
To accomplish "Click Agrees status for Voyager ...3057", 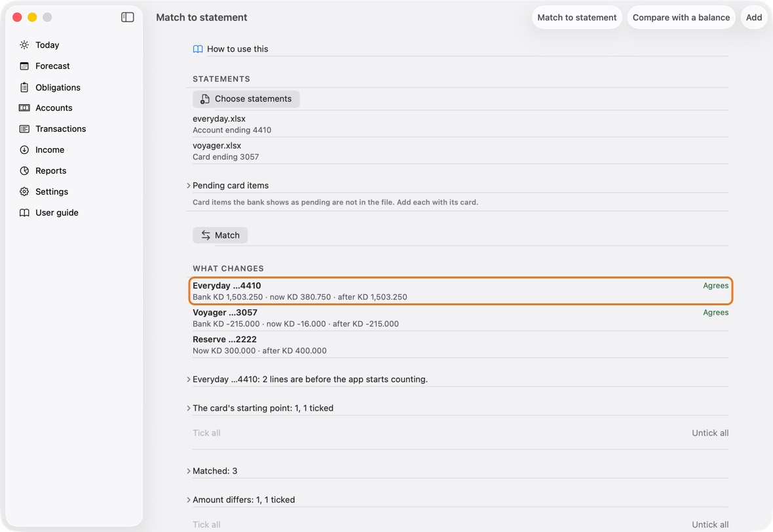I will pos(715,313).
